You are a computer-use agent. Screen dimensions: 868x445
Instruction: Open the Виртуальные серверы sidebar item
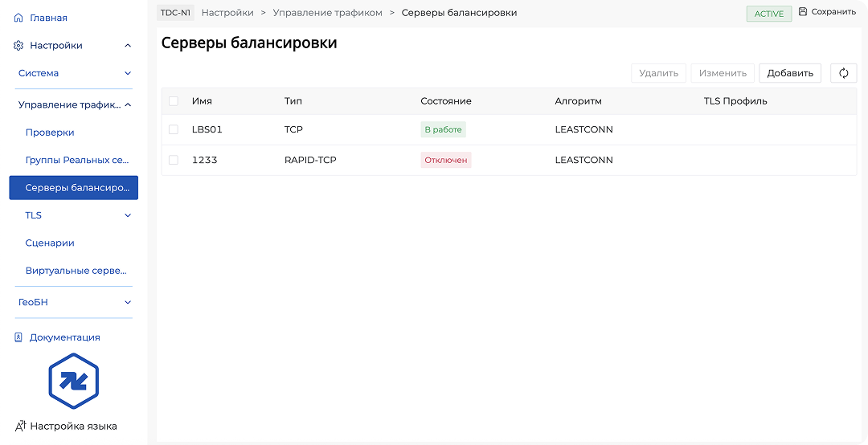(x=76, y=271)
